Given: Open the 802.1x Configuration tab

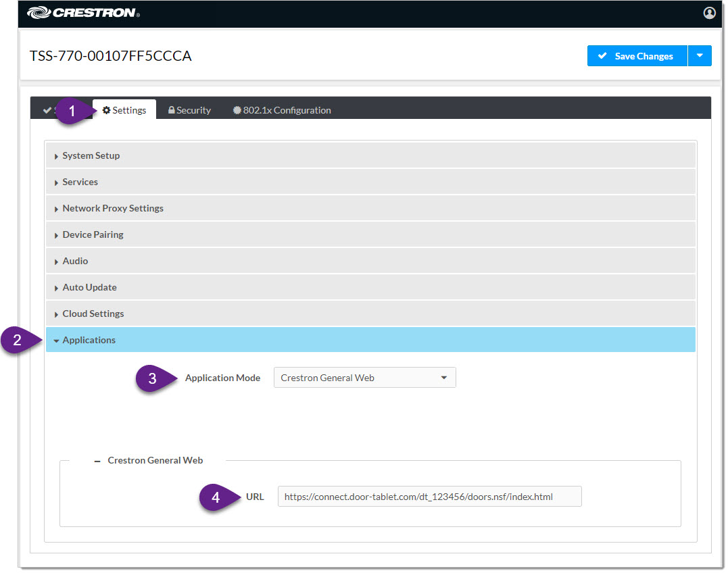Looking at the screenshot, I should tap(282, 110).
